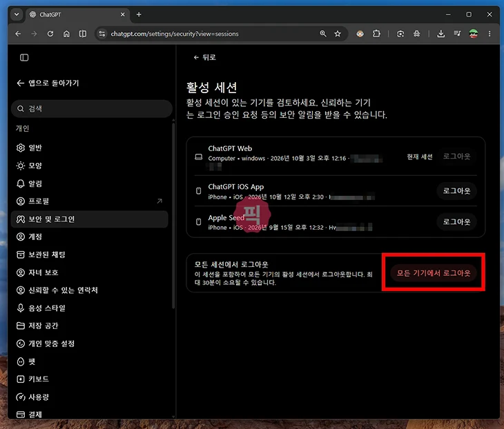View site information icon in address bar
504x429 pixels.
[102, 34]
